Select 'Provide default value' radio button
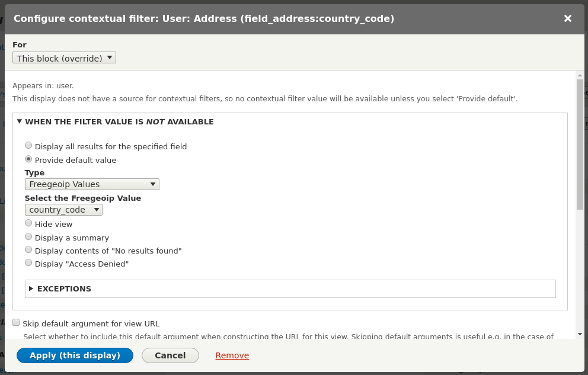This screenshot has height=375, width=588. (28, 159)
